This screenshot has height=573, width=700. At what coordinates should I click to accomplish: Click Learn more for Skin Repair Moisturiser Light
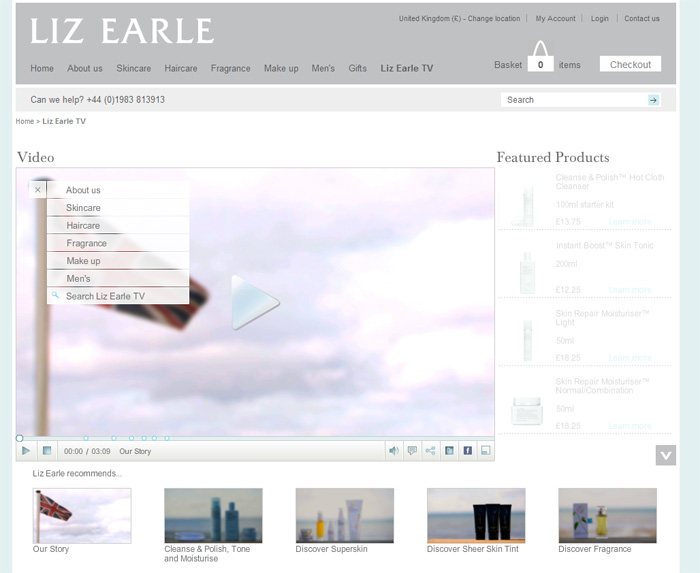coord(630,358)
